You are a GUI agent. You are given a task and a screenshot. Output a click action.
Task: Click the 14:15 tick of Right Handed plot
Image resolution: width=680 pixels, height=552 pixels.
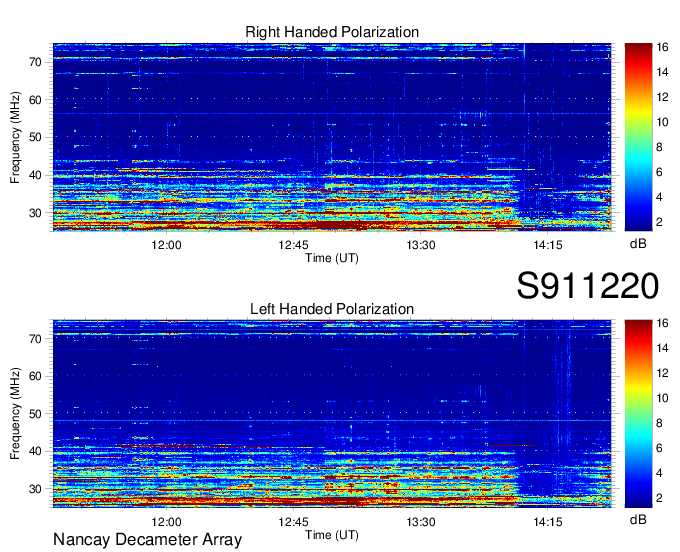[x=548, y=245]
